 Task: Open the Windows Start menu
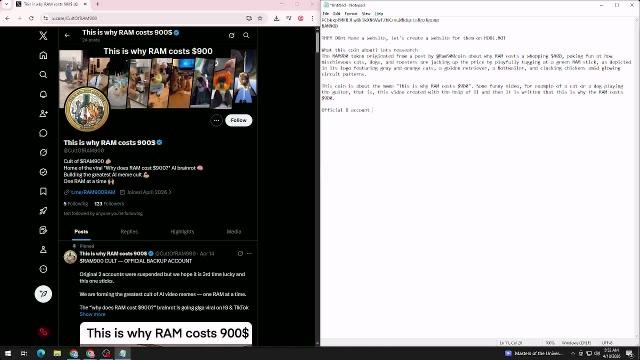(8, 353)
